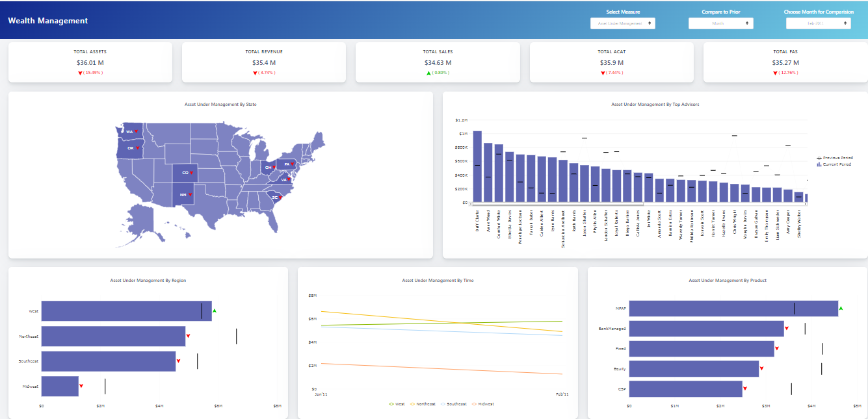Click red down arrow on Total Assets card
868x419 pixels.
coord(81,73)
